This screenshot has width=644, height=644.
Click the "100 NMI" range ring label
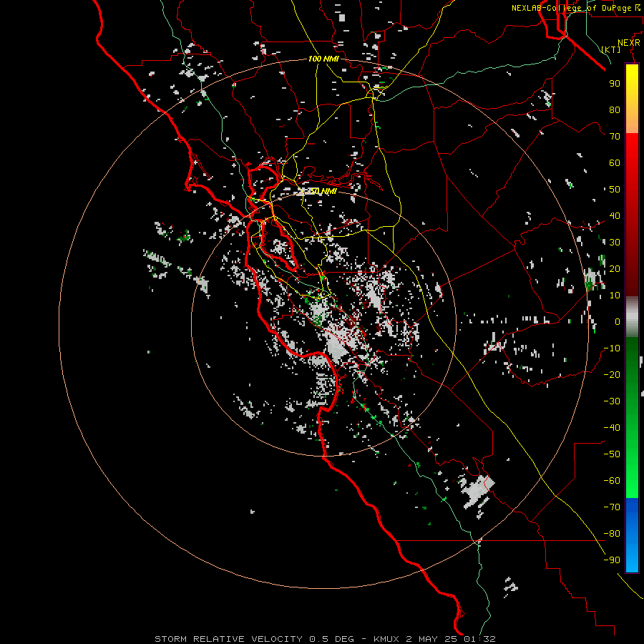323,59
